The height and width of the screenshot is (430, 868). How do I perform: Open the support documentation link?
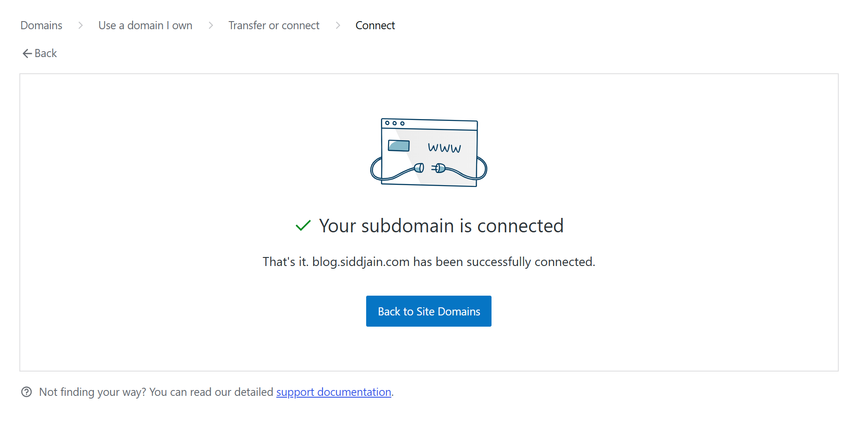point(333,392)
